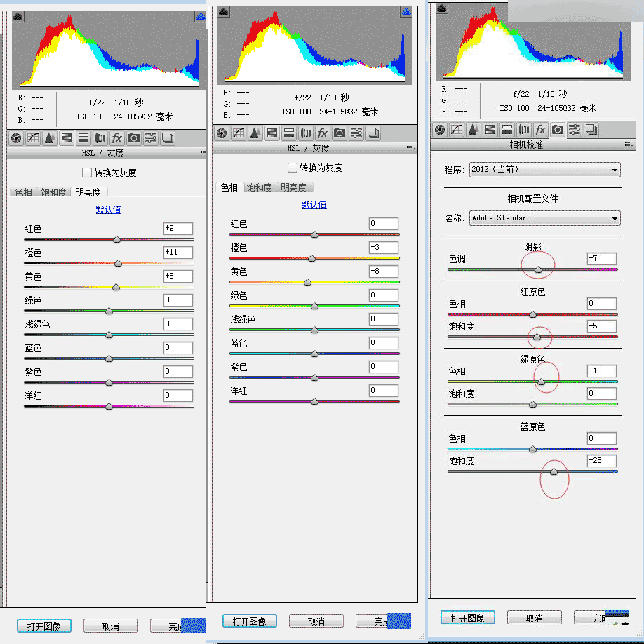Select 色相 tab in middle panel
The image size is (644, 644).
coord(229,187)
